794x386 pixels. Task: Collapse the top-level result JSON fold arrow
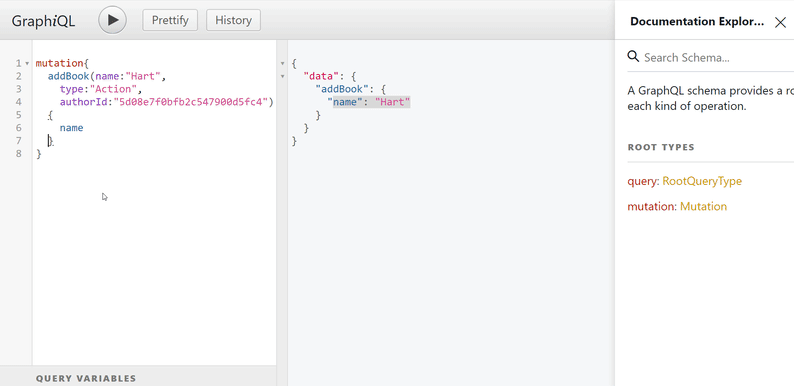[283, 64]
